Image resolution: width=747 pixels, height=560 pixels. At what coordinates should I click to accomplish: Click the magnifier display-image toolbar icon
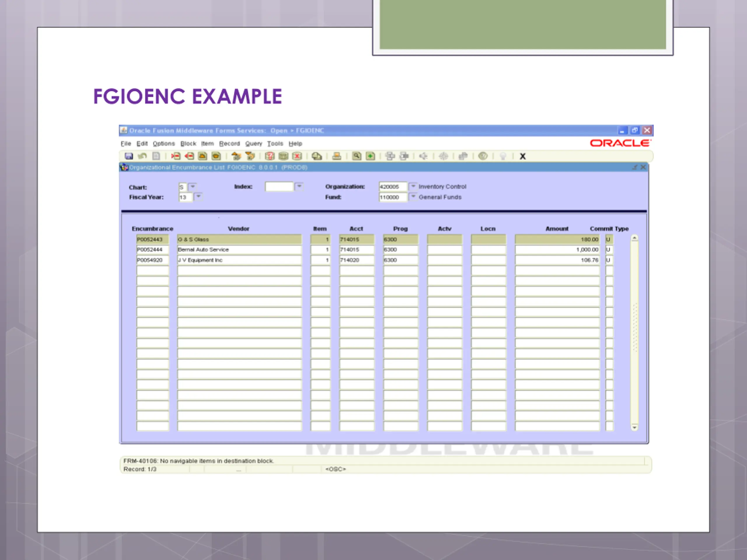(x=357, y=156)
